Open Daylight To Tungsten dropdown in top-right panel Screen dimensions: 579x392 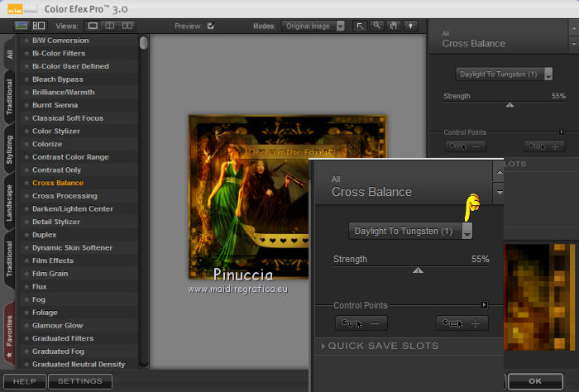pyautogui.click(x=504, y=74)
